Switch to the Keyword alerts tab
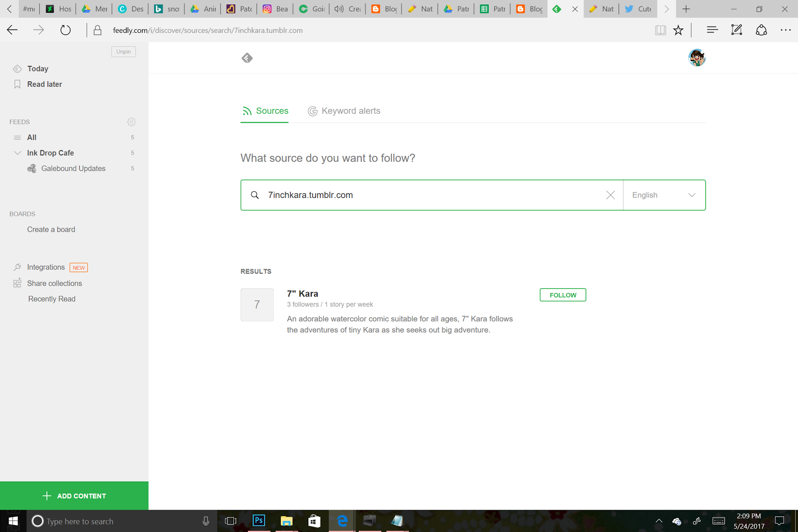Viewport: 798px width, 532px height. pyautogui.click(x=344, y=111)
